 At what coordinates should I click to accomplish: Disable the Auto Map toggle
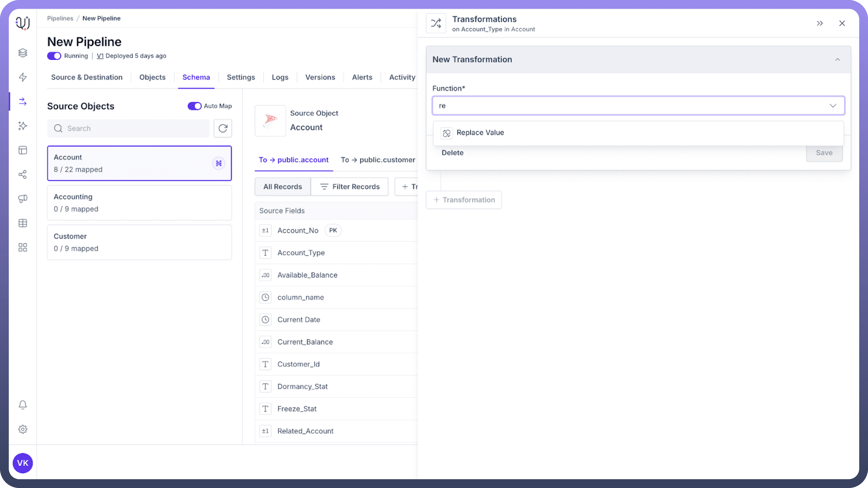click(x=194, y=106)
